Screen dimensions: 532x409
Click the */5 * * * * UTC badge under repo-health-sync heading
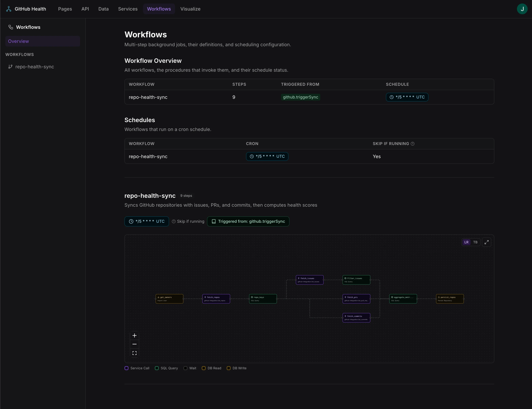tap(147, 222)
